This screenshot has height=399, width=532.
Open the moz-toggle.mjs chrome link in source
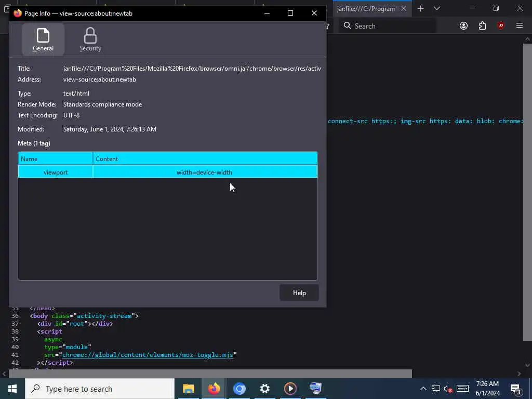pyautogui.click(x=148, y=355)
